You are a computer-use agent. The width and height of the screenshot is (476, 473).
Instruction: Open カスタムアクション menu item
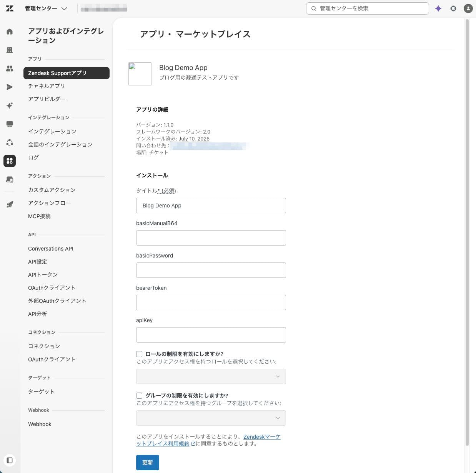click(52, 190)
